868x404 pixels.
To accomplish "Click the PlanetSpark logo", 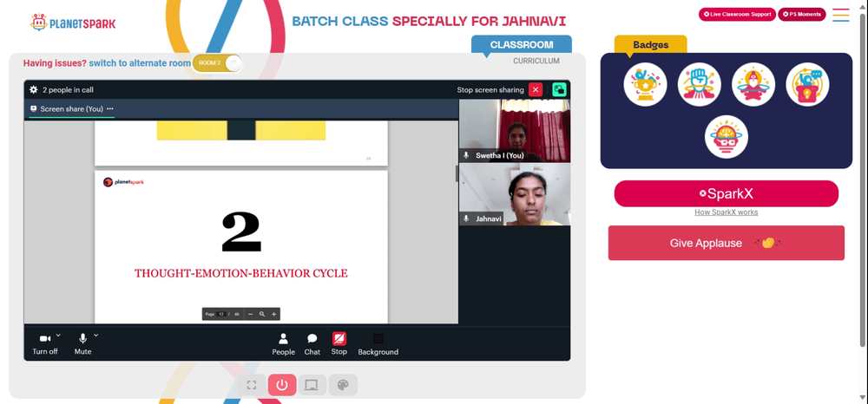I will 73,23.
